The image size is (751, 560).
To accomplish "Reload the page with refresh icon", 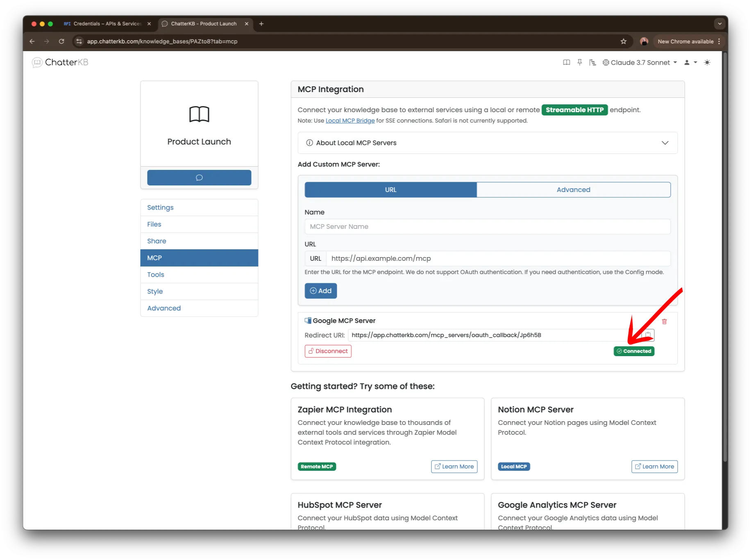I will click(61, 41).
